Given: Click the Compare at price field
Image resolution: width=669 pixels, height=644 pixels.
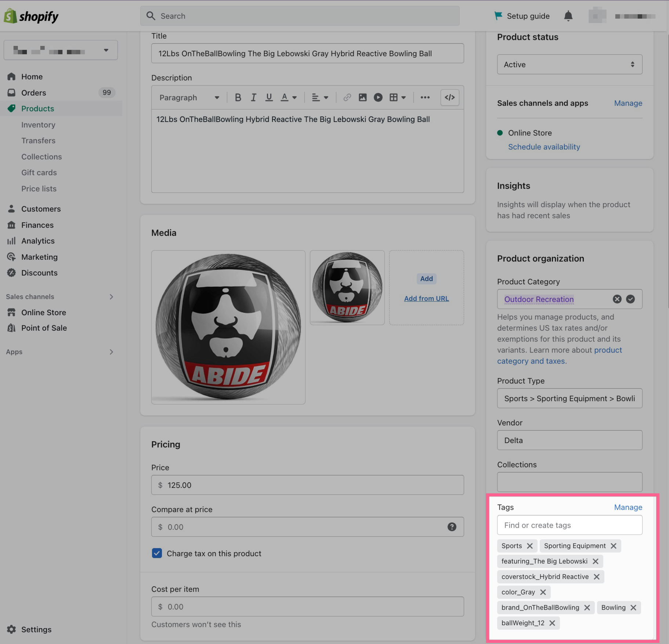Looking at the screenshot, I should [x=307, y=527].
